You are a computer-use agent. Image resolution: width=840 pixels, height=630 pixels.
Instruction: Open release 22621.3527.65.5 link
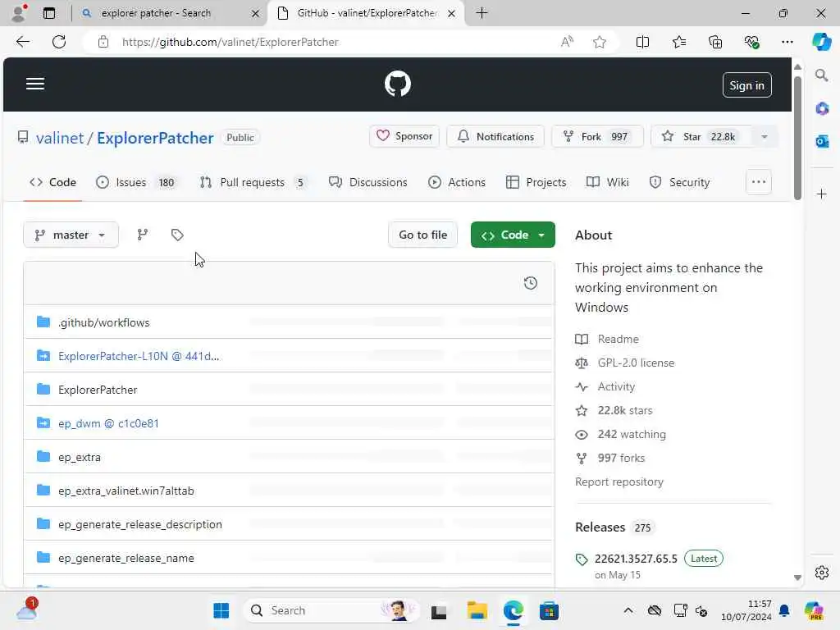click(x=636, y=559)
